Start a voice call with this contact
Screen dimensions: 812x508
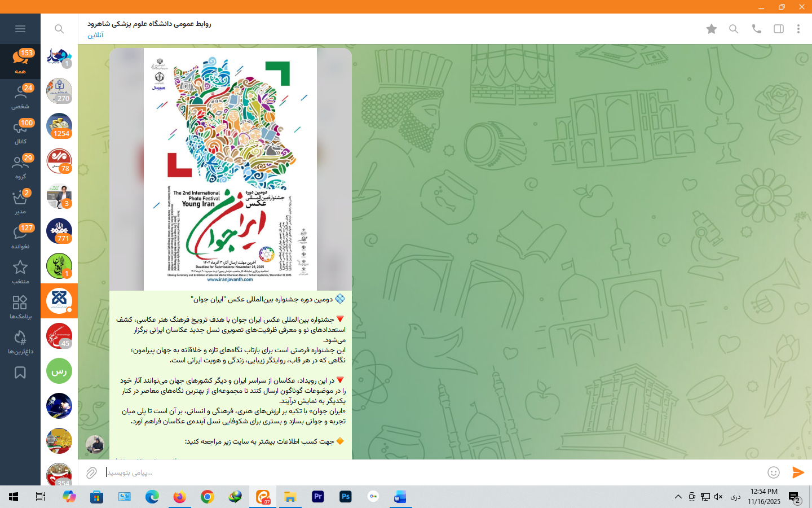756,29
